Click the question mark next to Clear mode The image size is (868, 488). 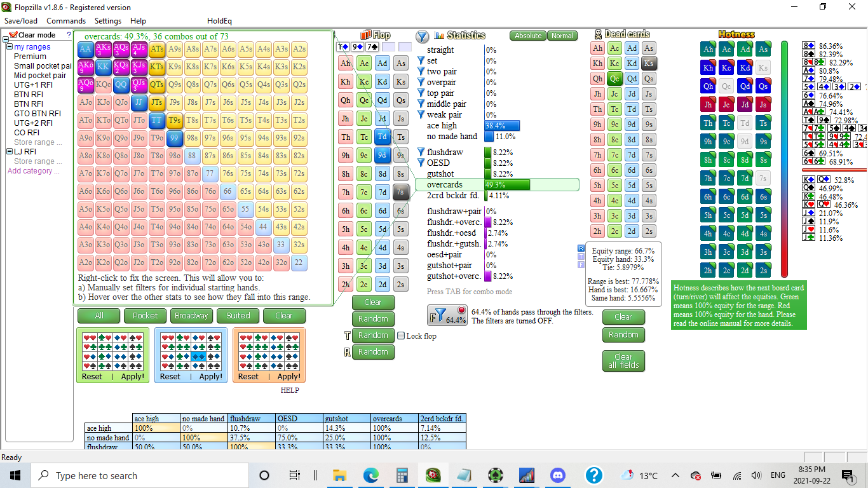click(69, 35)
